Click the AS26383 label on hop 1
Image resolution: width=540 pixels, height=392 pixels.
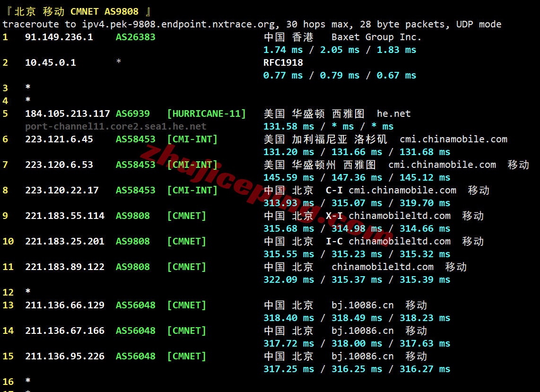click(135, 37)
